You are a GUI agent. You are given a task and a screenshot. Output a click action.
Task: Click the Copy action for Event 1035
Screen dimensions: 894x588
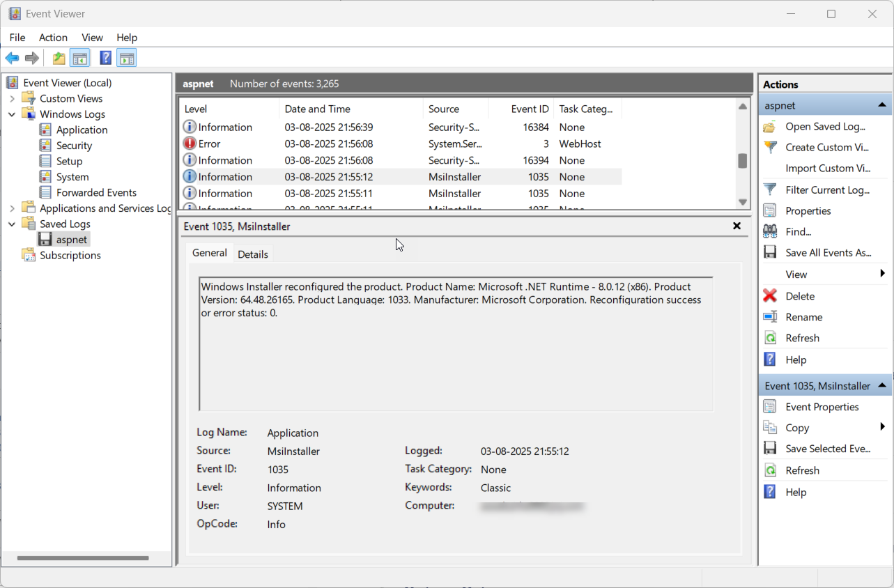tap(797, 428)
